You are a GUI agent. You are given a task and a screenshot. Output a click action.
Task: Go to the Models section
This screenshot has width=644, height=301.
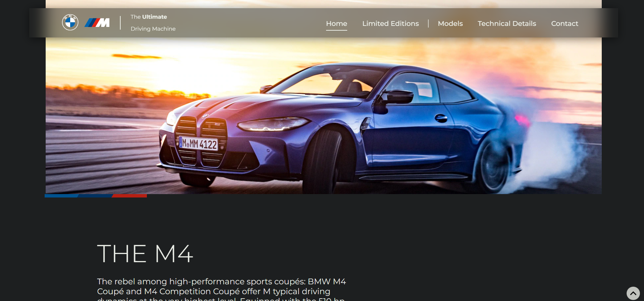450,23
